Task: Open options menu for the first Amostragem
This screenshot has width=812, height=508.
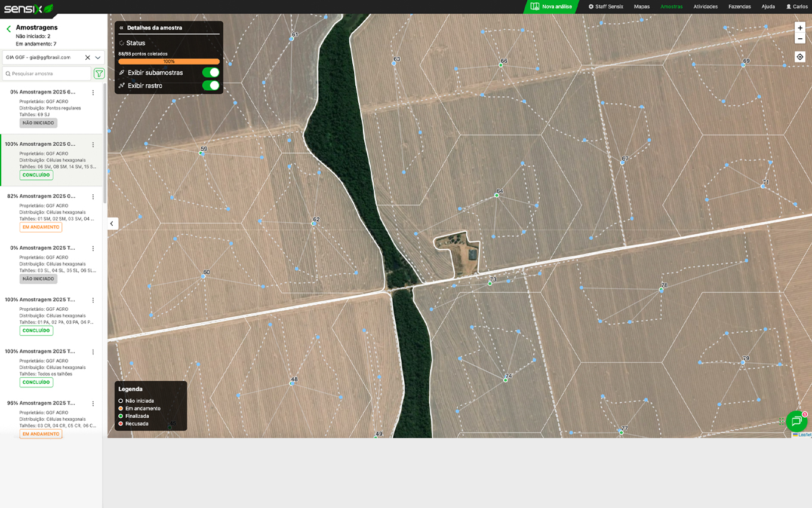Action: pos(93,93)
